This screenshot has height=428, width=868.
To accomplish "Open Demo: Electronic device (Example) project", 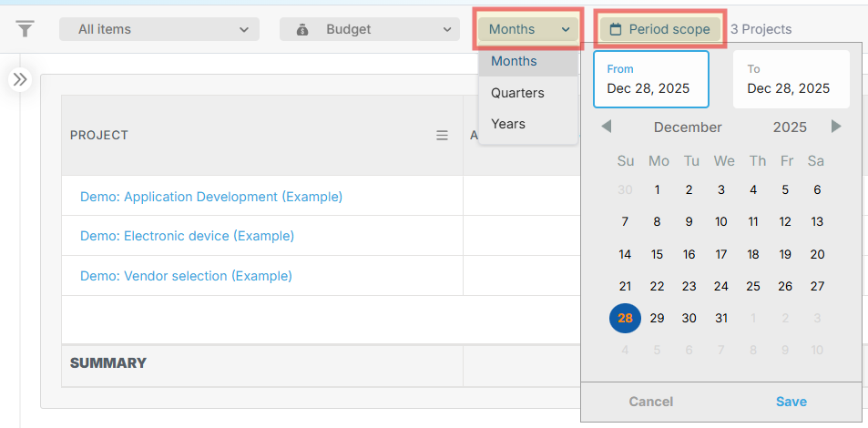I will pos(187,237).
